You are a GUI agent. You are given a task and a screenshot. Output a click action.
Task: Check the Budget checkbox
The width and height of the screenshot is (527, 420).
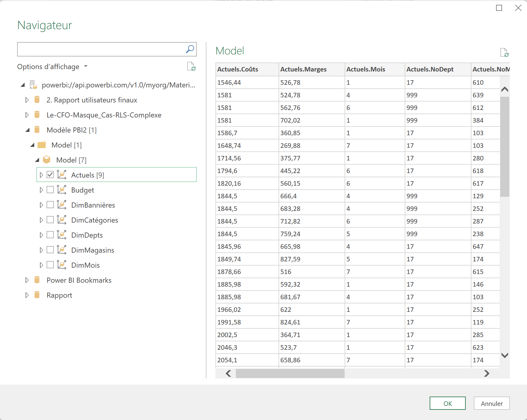(x=50, y=190)
